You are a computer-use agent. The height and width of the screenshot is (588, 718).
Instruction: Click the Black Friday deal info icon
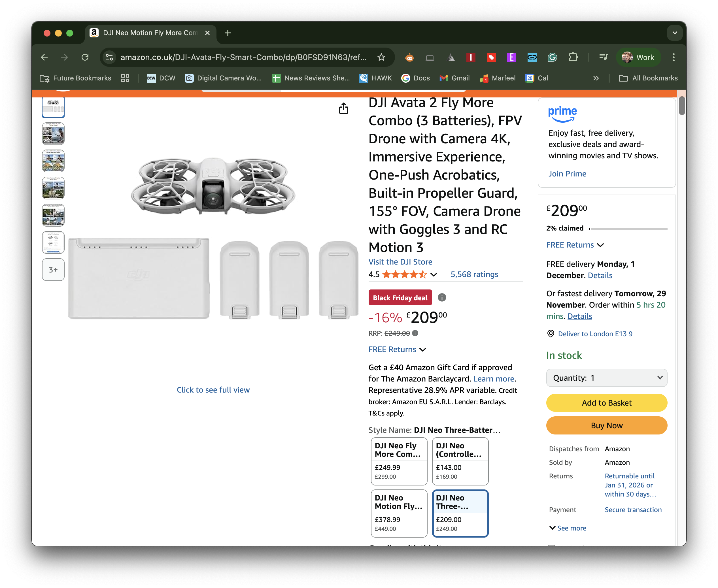pyautogui.click(x=442, y=297)
